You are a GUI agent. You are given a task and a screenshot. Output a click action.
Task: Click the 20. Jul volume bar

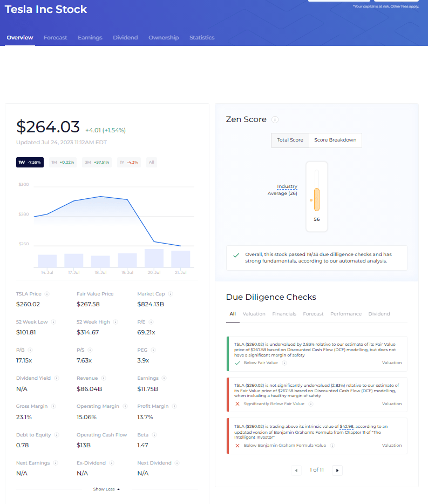coord(154,258)
